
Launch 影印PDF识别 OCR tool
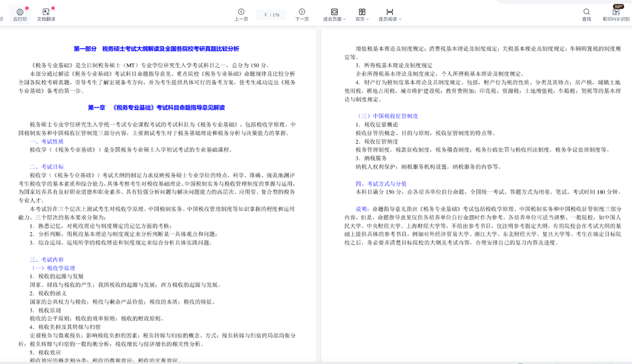[616, 13]
